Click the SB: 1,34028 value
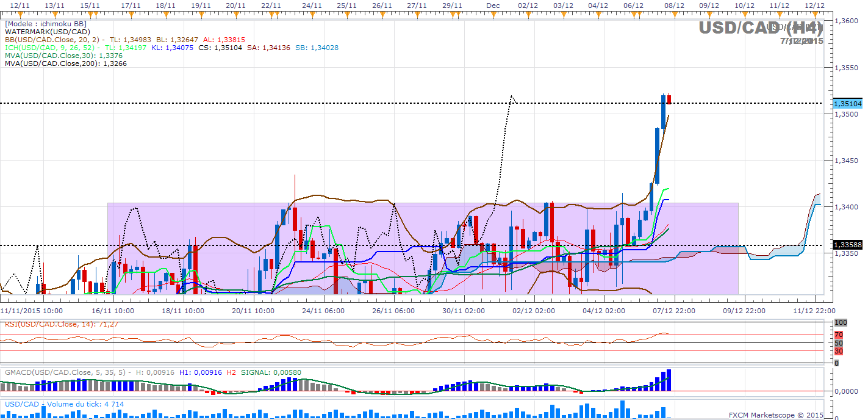The image size is (868, 420). tap(315, 47)
